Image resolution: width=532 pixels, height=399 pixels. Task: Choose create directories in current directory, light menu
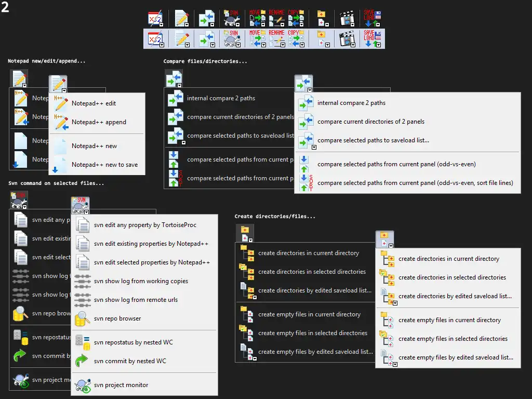448,259
